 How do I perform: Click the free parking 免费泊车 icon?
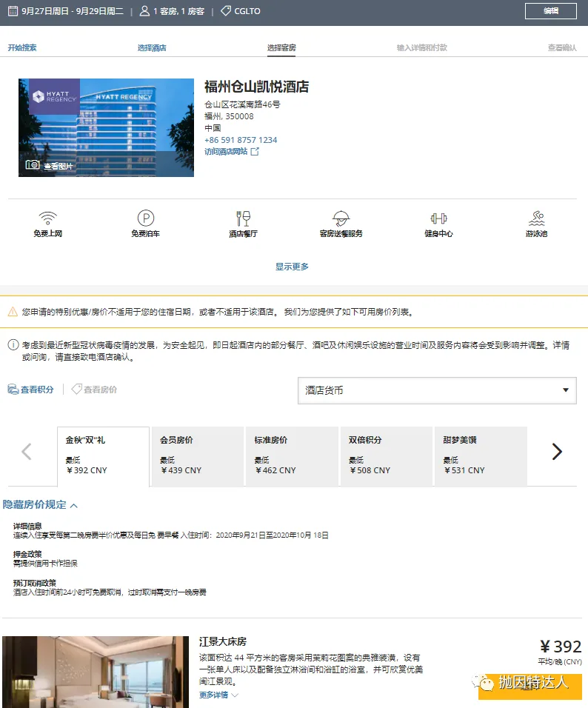pos(145,218)
